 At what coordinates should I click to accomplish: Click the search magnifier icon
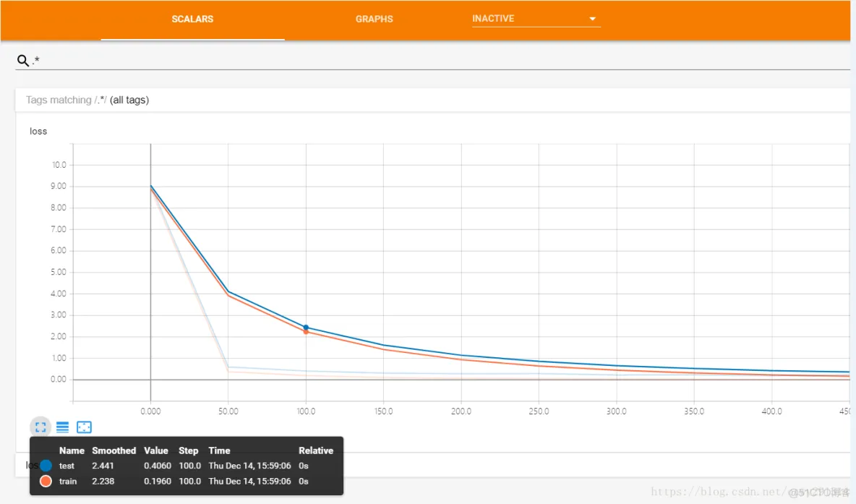23,61
